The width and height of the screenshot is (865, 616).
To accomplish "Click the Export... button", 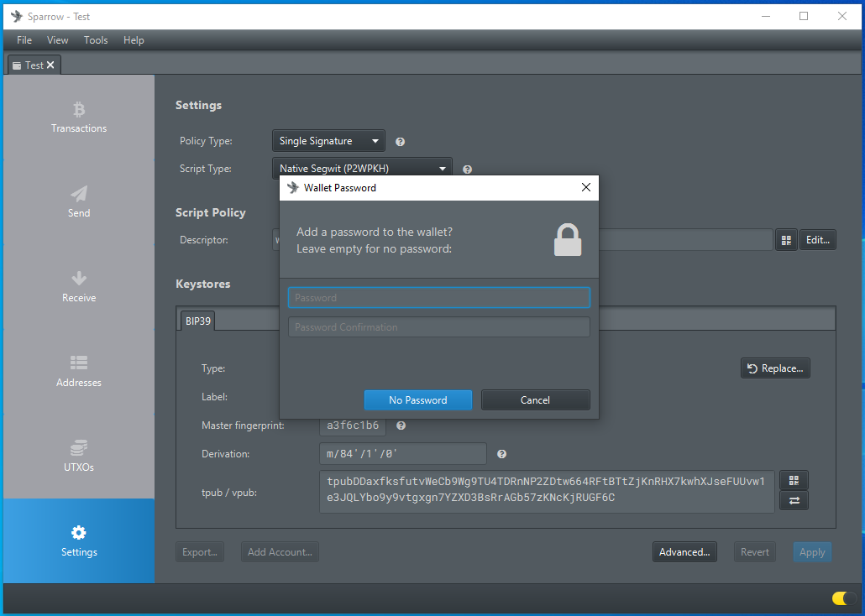I will point(200,552).
